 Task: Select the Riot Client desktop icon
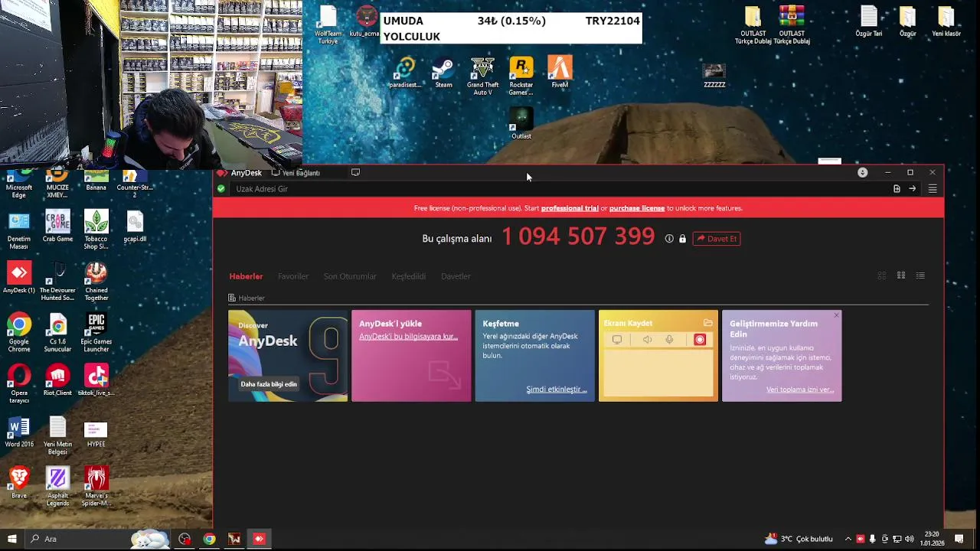(57, 380)
